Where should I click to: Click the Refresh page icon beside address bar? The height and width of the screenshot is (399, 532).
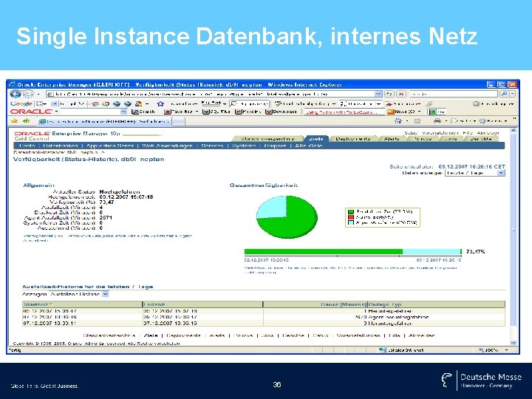pos(389,94)
